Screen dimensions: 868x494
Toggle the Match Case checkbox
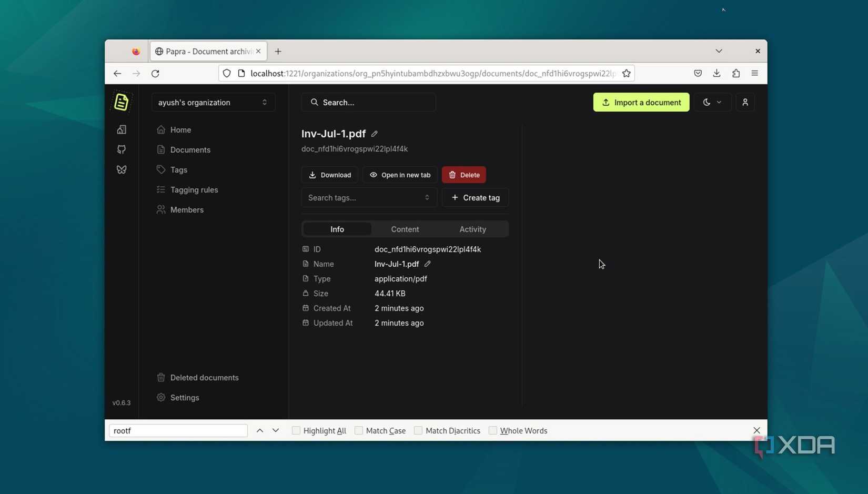(x=359, y=430)
